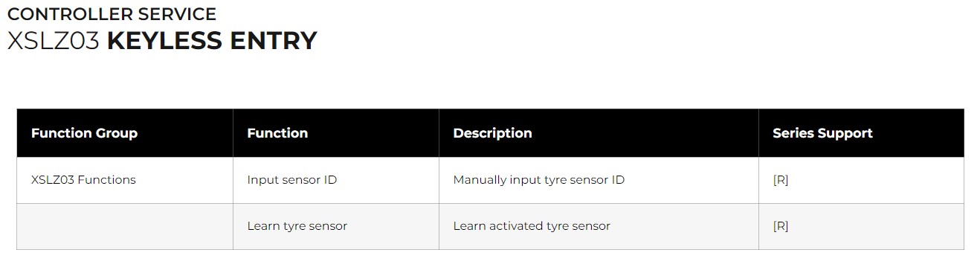Click the Description column header
The image size is (980, 273).
coord(492,133)
